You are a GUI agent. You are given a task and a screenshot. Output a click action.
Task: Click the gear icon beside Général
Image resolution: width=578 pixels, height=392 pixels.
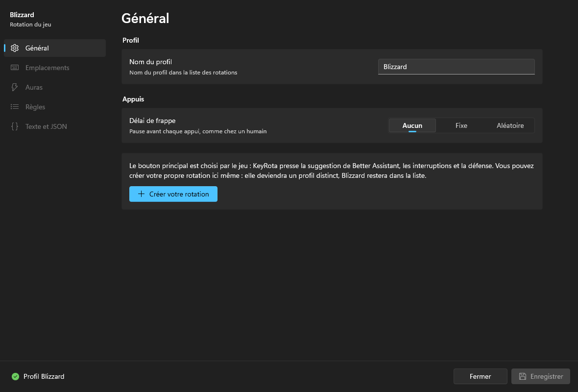[15, 48]
